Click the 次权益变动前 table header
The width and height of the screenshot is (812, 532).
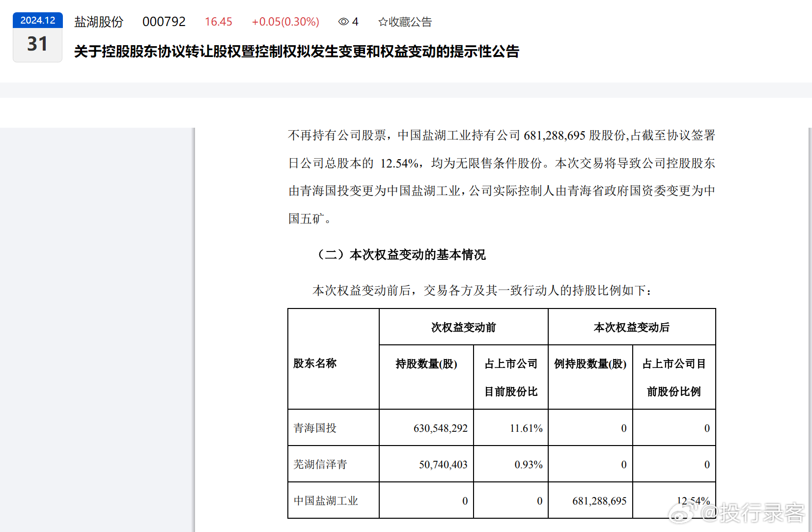tap(464, 327)
